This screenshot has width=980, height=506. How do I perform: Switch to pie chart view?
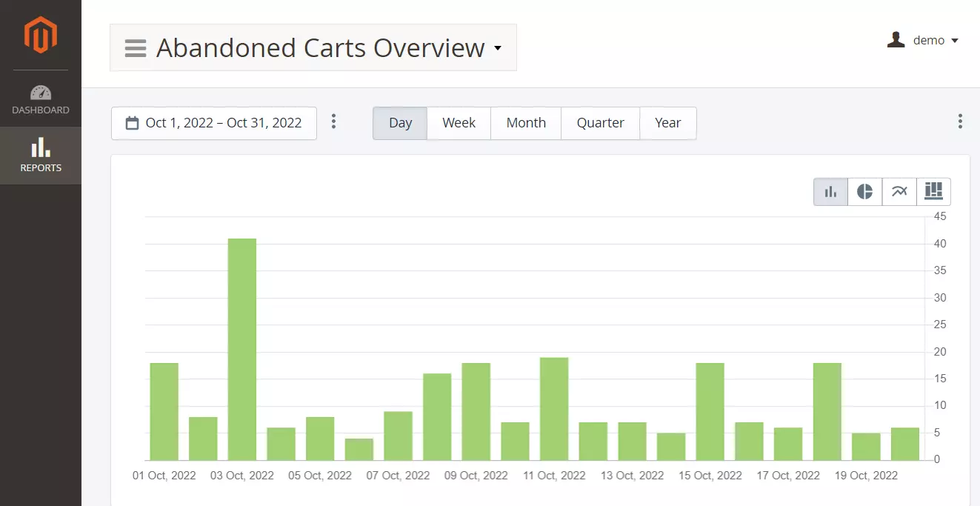(x=864, y=192)
